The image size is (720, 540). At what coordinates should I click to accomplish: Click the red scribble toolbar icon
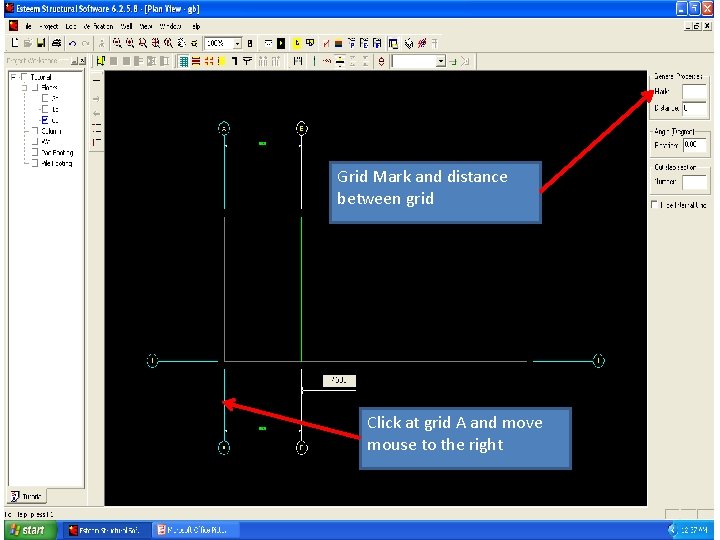(x=422, y=43)
